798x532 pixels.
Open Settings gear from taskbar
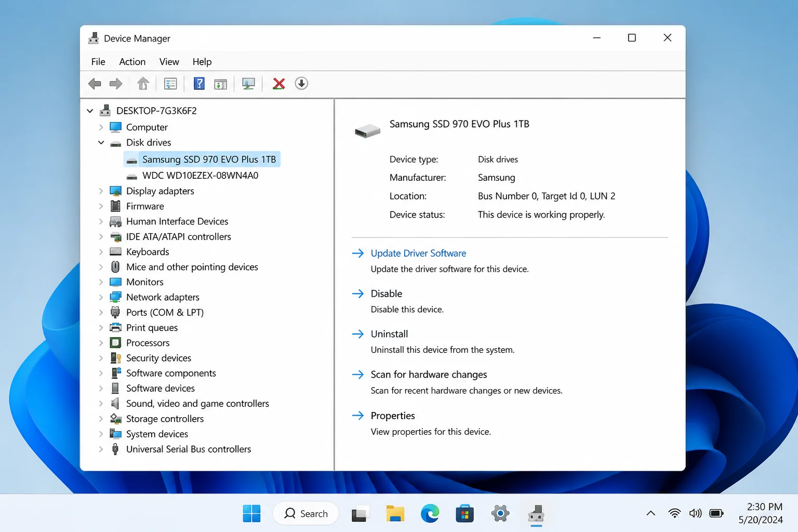pos(500,514)
